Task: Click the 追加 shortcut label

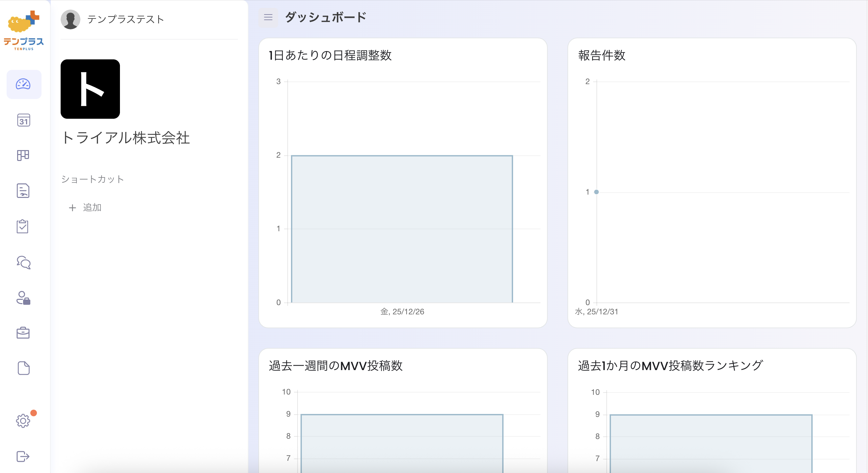Action: pyautogui.click(x=92, y=207)
